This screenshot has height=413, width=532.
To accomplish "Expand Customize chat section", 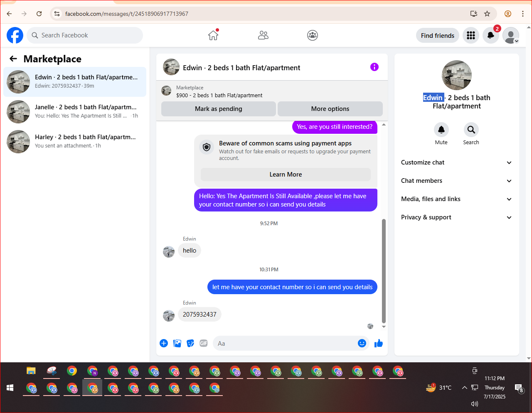I will [x=456, y=162].
